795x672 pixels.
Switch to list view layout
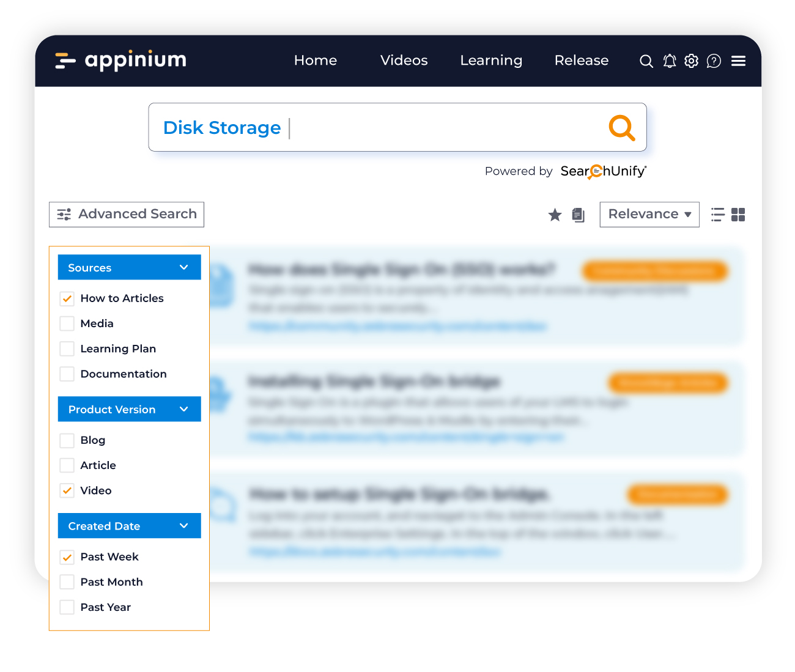(718, 215)
